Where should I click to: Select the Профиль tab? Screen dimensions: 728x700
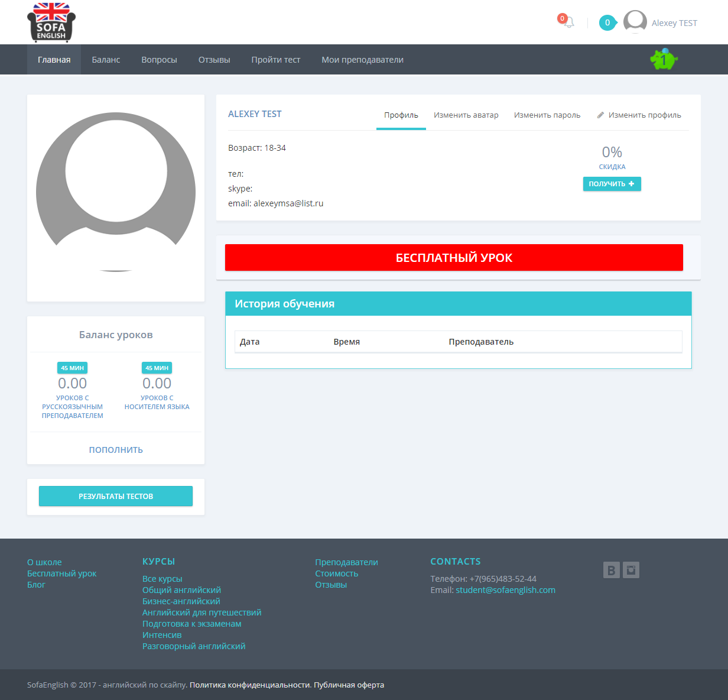(401, 115)
